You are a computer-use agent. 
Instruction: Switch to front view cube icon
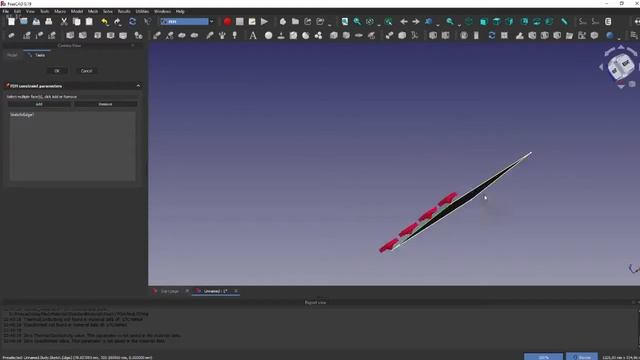[x=484, y=22]
